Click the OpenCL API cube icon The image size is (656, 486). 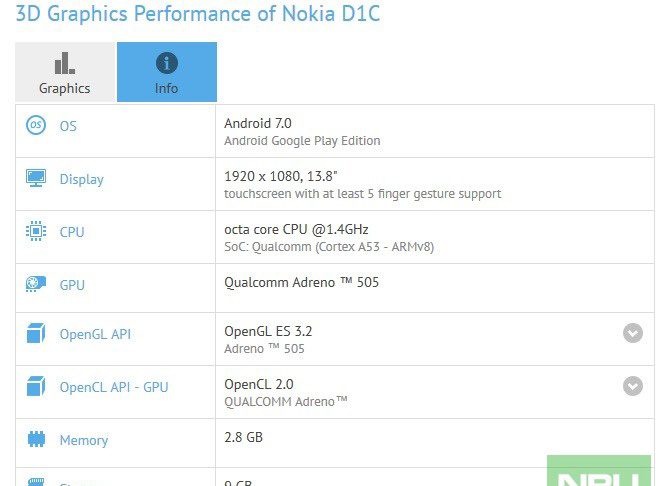(x=36, y=387)
